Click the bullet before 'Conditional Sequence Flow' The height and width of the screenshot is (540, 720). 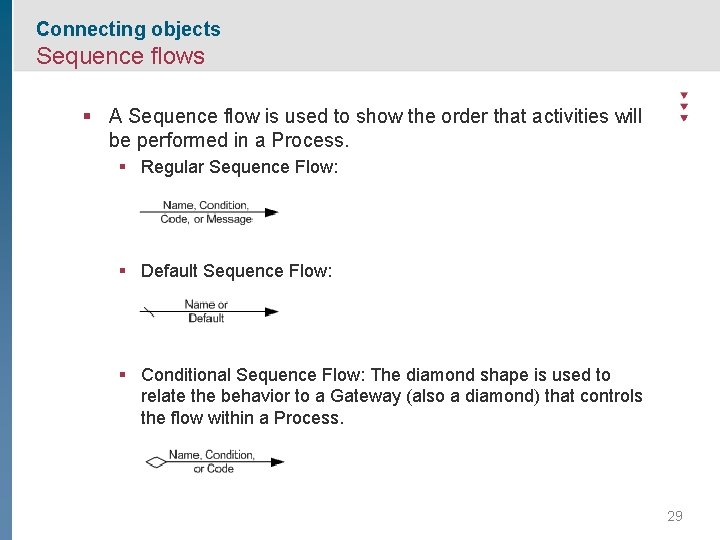point(121,375)
